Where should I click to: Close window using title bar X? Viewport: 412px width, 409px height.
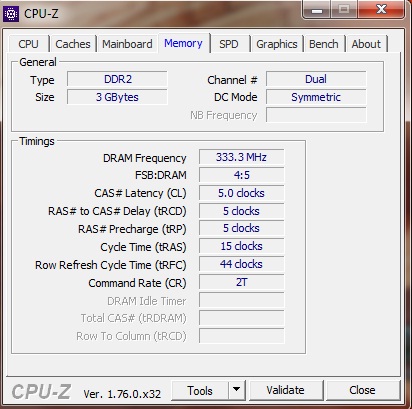[381, 9]
